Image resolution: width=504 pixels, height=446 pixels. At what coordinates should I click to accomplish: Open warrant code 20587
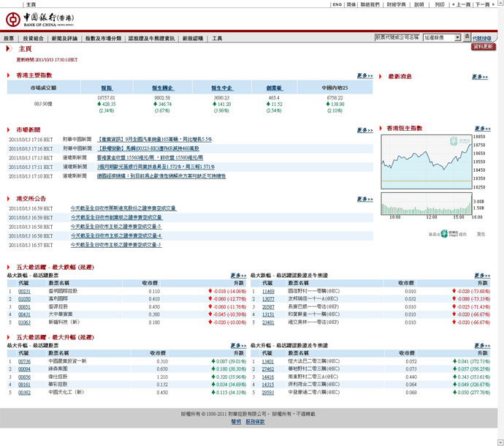[268, 306]
